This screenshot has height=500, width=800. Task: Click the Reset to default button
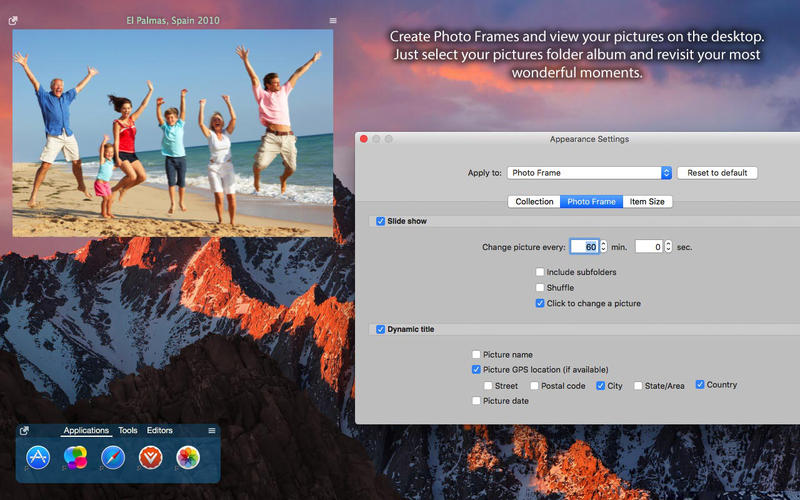coord(717,173)
